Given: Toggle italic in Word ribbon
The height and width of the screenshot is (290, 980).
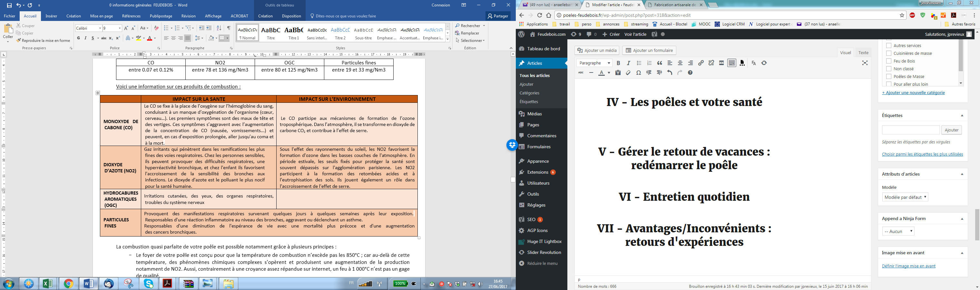Looking at the screenshot, I should pyautogui.click(x=86, y=38).
